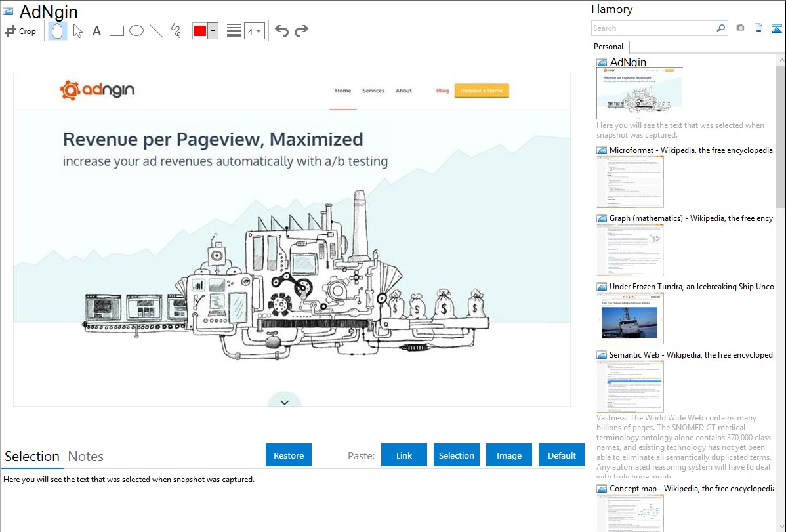The height and width of the screenshot is (532, 786).
Task: Redo the last undone action
Action: (301, 31)
